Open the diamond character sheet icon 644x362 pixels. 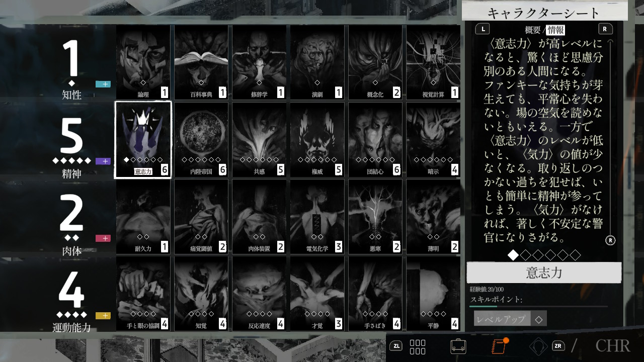click(x=539, y=346)
